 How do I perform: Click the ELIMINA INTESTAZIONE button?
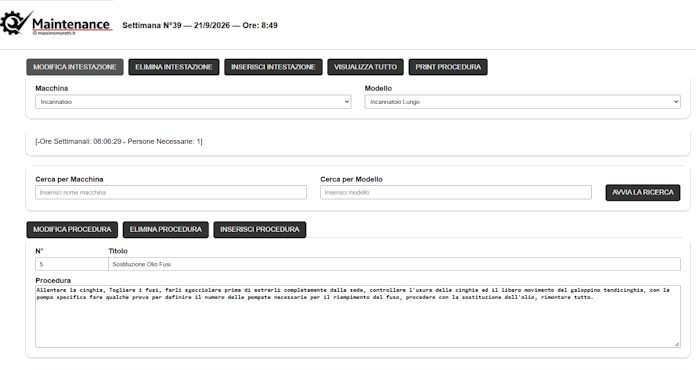click(174, 67)
